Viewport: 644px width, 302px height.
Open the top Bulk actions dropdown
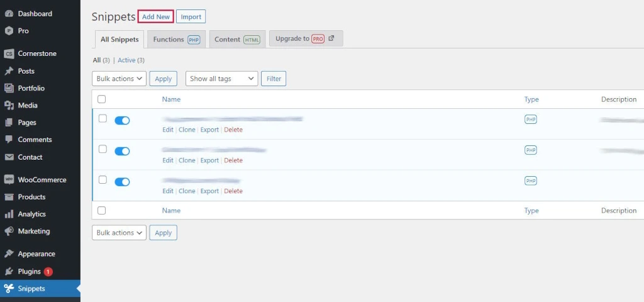point(119,79)
